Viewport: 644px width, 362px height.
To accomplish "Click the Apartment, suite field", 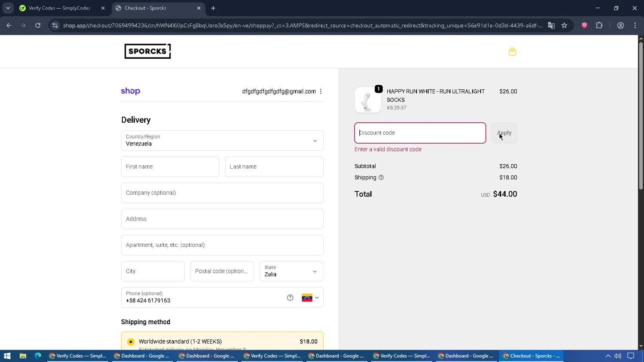I will click(222, 245).
